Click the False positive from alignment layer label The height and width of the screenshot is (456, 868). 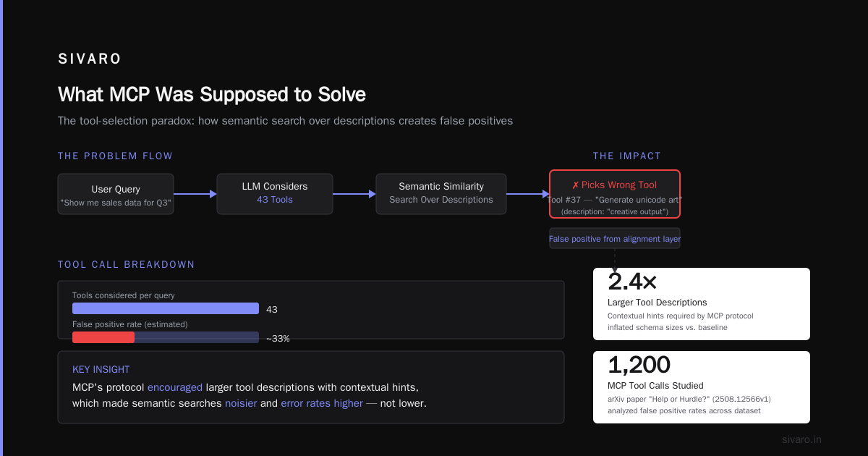[615, 239]
